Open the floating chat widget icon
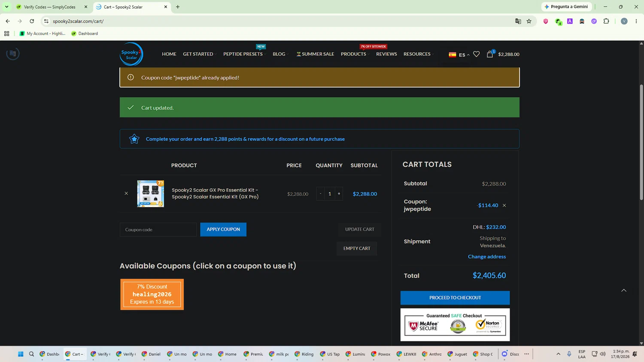The width and height of the screenshot is (644, 362). tap(13, 54)
